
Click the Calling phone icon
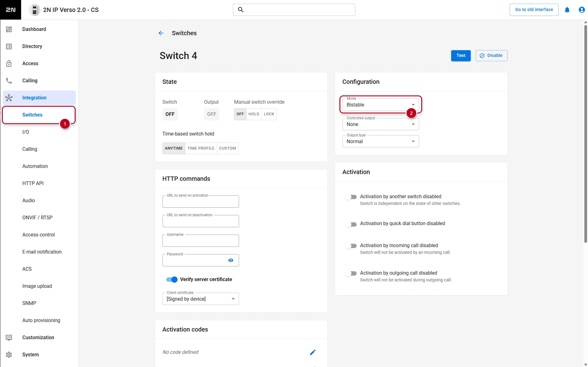coord(9,80)
